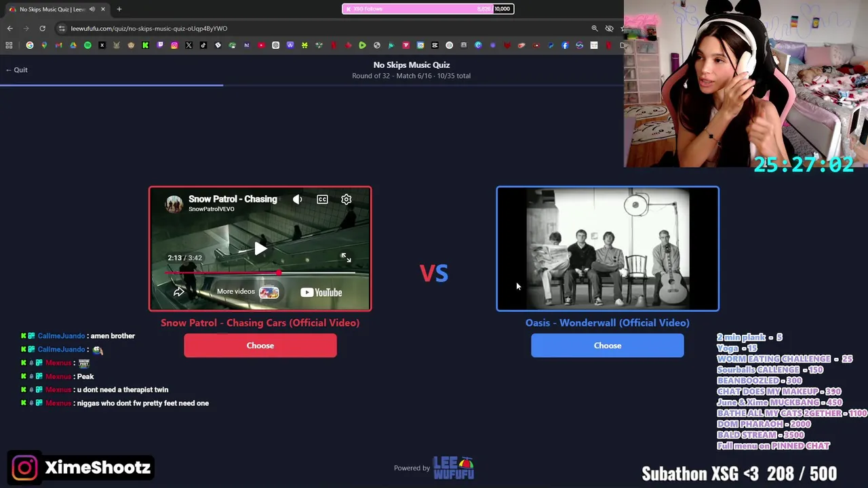This screenshot has height=488, width=868.
Task: Watch Snow Patrol video on YouTube
Action: click(x=321, y=292)
